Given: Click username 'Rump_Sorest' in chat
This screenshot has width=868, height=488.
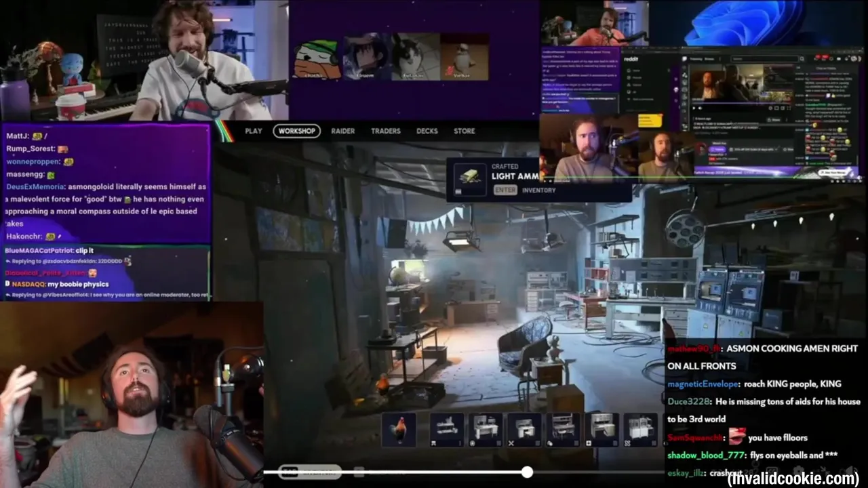Looking at the screenshot, I should 30,148.
